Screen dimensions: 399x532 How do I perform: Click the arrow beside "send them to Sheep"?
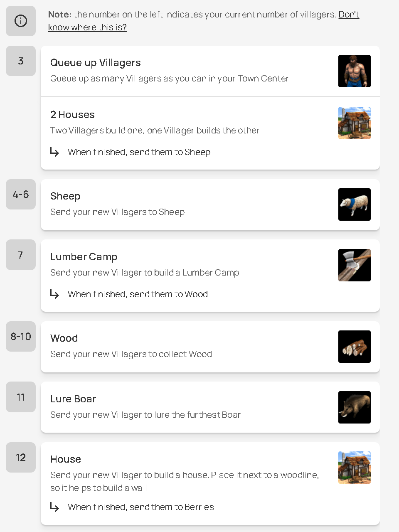tap(54, 152)
